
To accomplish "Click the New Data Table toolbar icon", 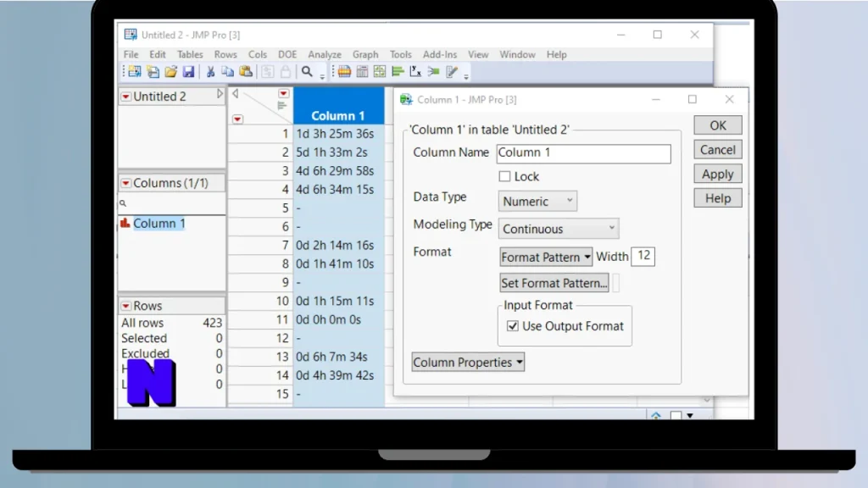I will point(135,71).
